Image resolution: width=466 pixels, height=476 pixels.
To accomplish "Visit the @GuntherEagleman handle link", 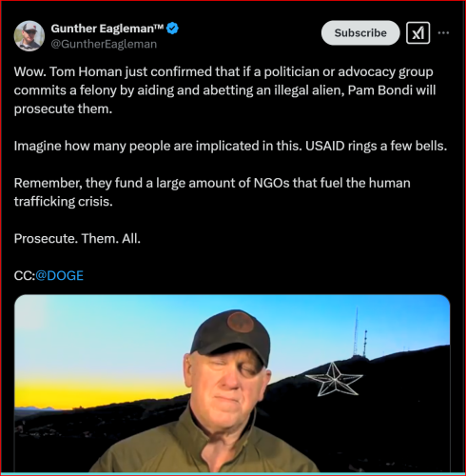I will coord(104,44).
